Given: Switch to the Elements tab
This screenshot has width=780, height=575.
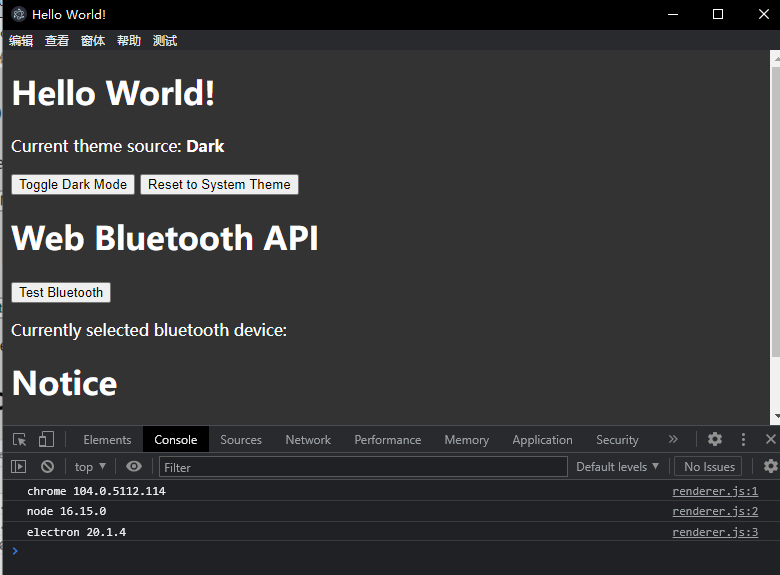Looking at the screenshot, I should [107, 440].
